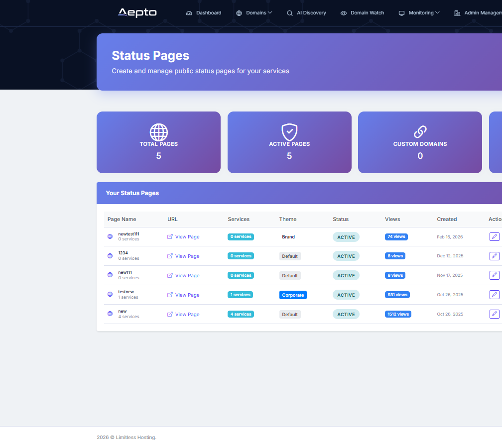This screenshot has height=448, width=502.
Task: Click the Monitoring monitor icon
Action: pos(401,13)
